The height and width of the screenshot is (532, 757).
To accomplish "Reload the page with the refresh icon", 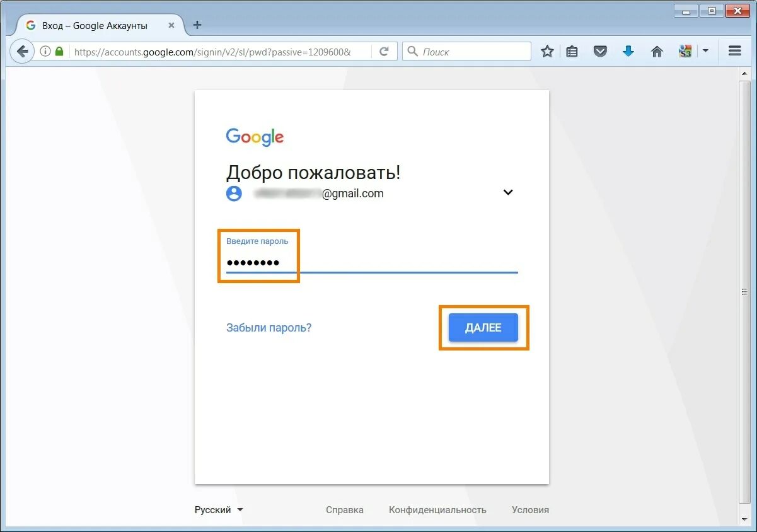I will (x=384, y=52).
